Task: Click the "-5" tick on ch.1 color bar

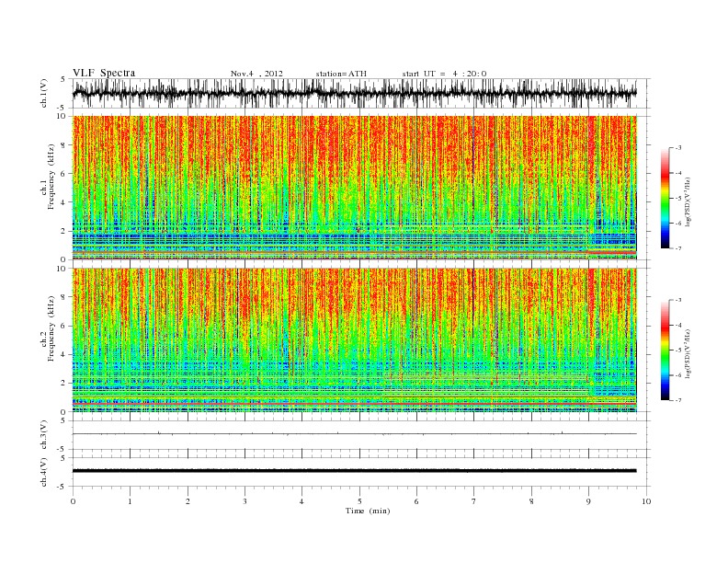Action: pyautogui.click(x=677, y=199)
